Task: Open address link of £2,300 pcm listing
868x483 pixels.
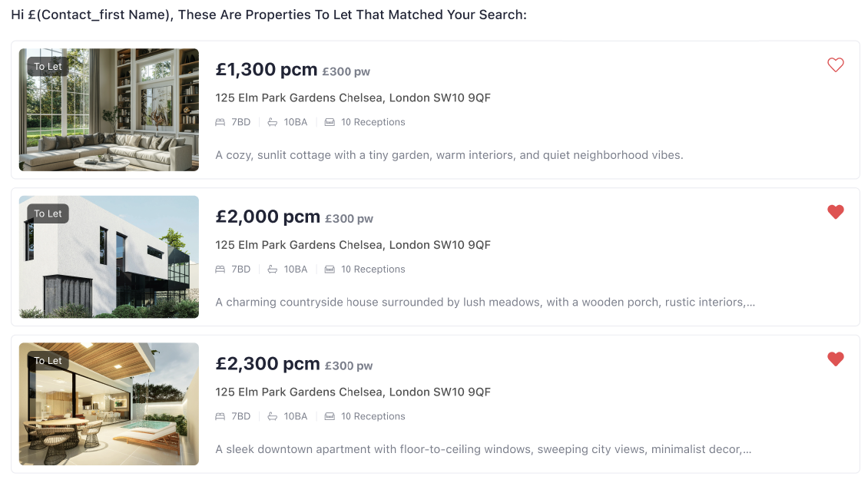Action: click(x=353, y=392)
